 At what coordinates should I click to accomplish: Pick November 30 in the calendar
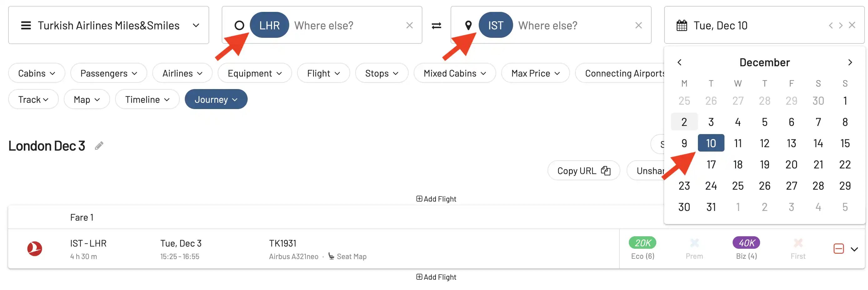(818, 101)
